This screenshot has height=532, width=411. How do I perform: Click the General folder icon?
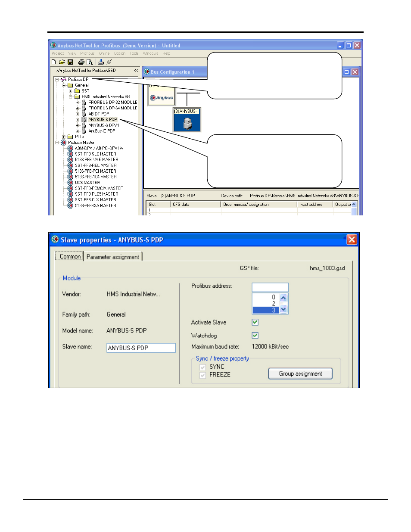pos(70,85)
